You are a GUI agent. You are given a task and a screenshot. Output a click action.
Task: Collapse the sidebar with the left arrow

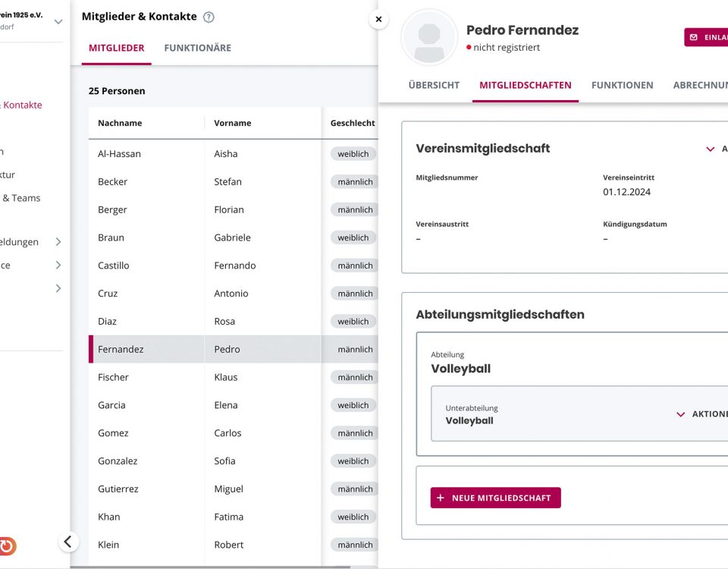tap(68, 542)
